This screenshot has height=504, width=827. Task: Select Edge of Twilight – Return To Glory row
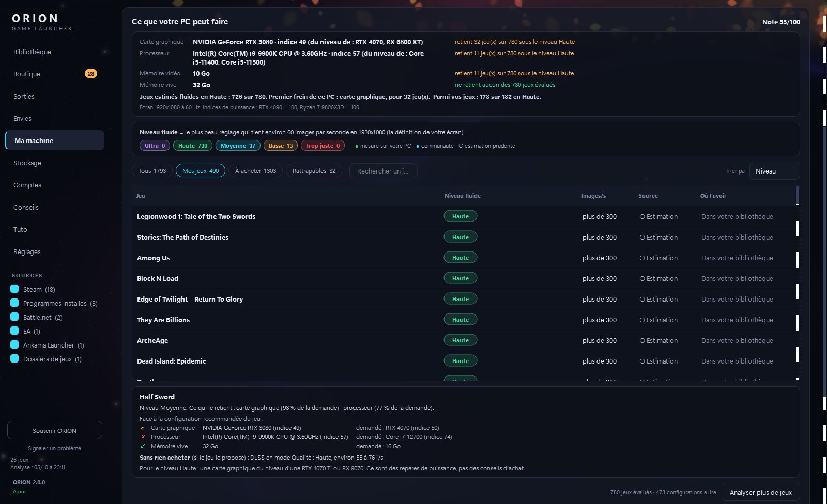[x=464, y=299]
